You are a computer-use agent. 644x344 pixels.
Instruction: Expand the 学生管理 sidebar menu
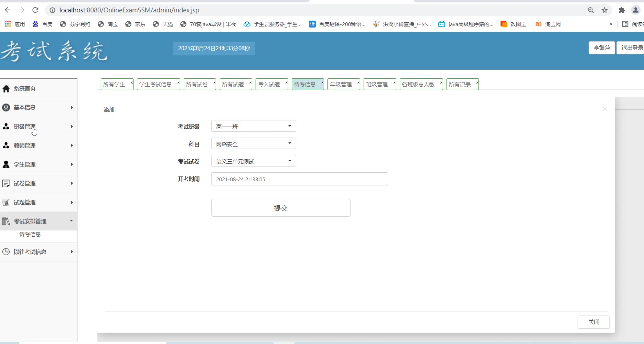(x=38, y=164)
